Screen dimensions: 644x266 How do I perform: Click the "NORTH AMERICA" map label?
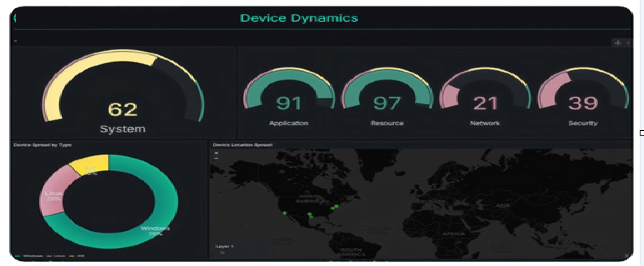(311, 199)
